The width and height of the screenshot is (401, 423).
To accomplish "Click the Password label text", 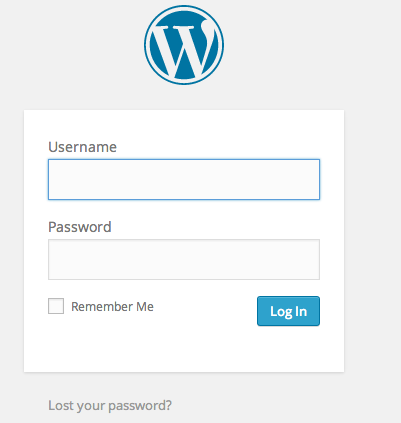I will click(x=80, y=227).
